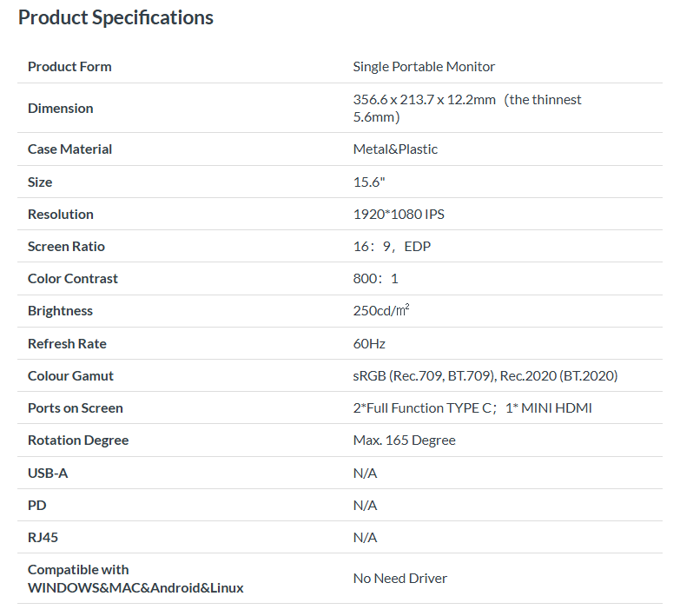Select the Resolution row label

[61, 215]
